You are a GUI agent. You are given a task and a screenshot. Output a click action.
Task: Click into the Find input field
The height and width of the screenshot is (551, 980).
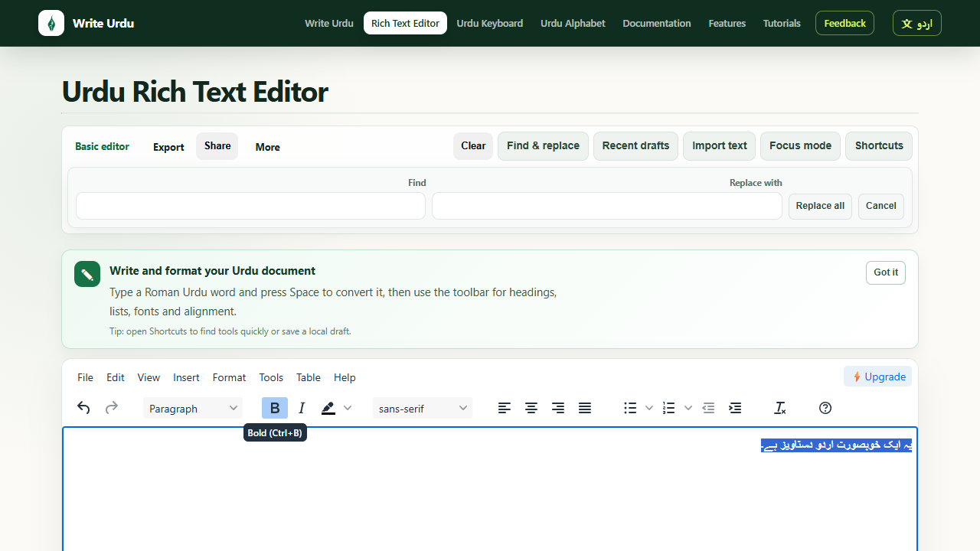250,206
